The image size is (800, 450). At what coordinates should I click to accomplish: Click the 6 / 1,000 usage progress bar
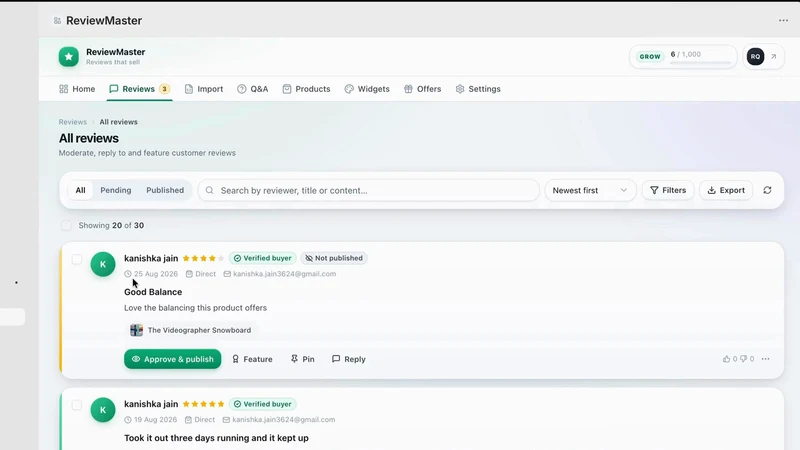[x=701, y=63]
